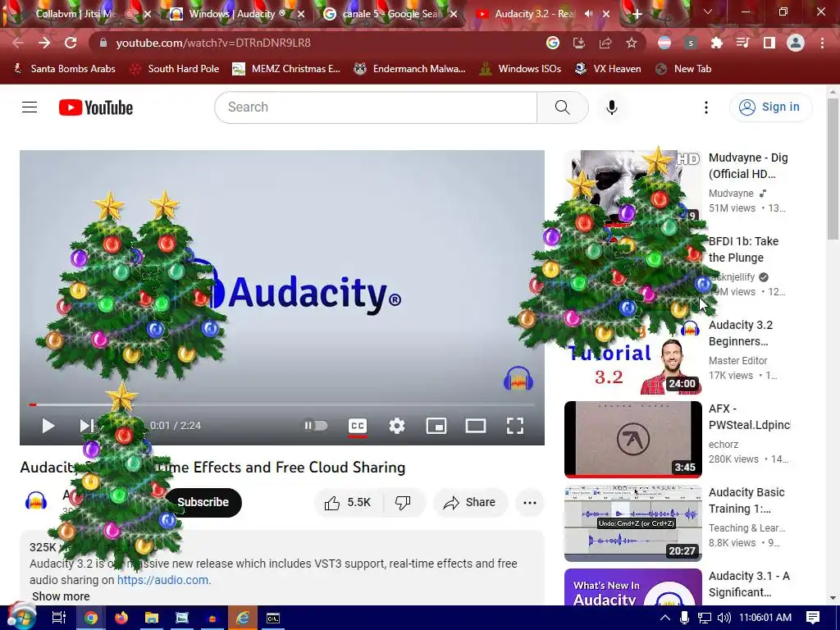840x630 pixels.
Task: Reload the current page
Action: point(71,43)
